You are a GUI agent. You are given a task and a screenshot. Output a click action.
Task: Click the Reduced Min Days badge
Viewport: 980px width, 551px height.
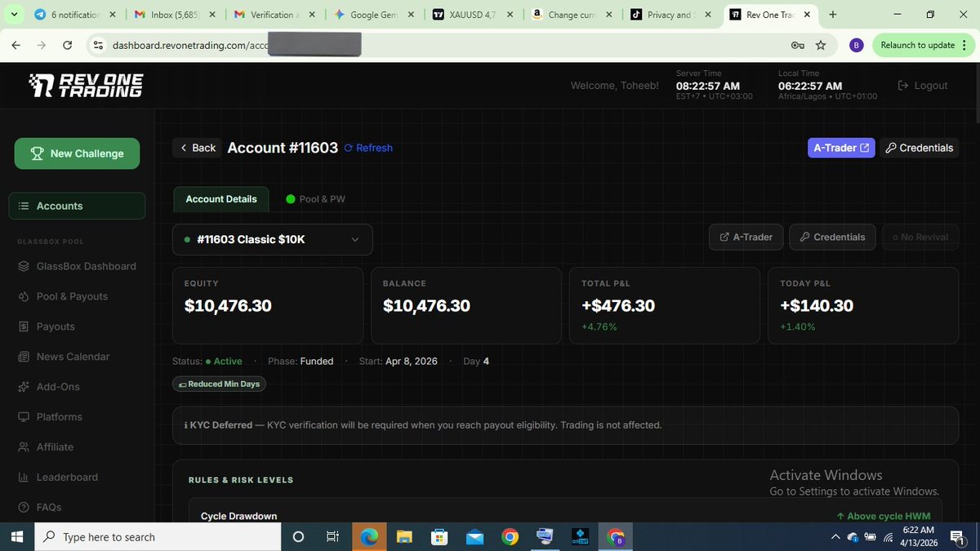point(219,384)
